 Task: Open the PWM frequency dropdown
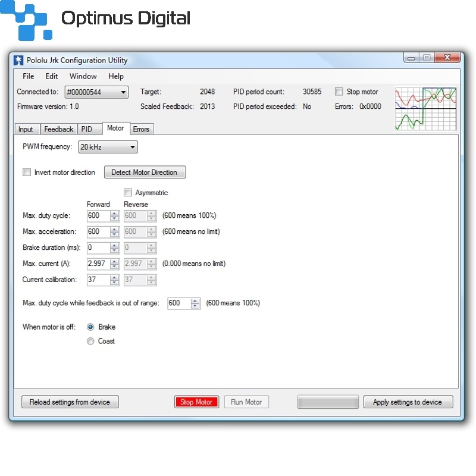click(x=108, y=147)
